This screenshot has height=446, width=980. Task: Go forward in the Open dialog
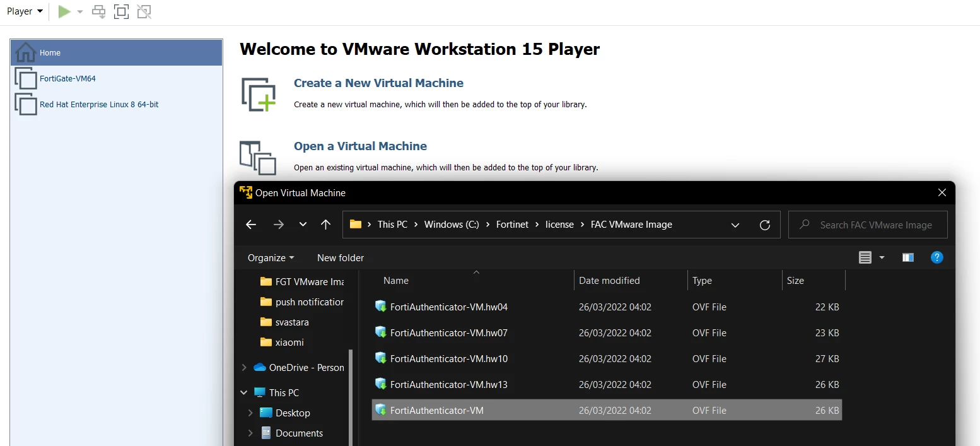tap(279, 225)
